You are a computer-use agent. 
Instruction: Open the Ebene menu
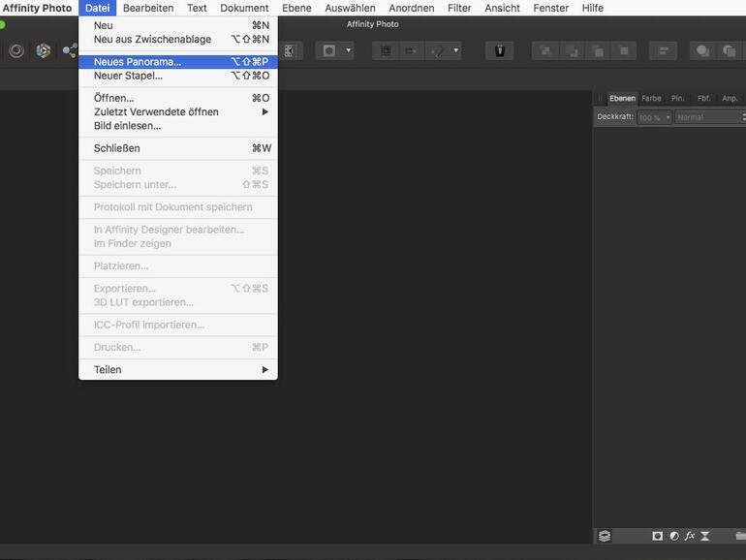point(296,8)
